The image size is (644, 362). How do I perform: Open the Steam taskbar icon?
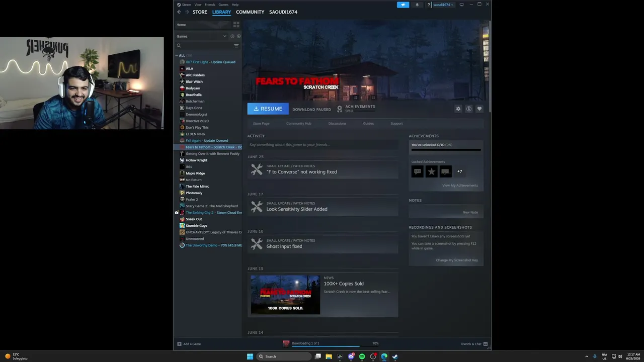click(x=395, y=356)
